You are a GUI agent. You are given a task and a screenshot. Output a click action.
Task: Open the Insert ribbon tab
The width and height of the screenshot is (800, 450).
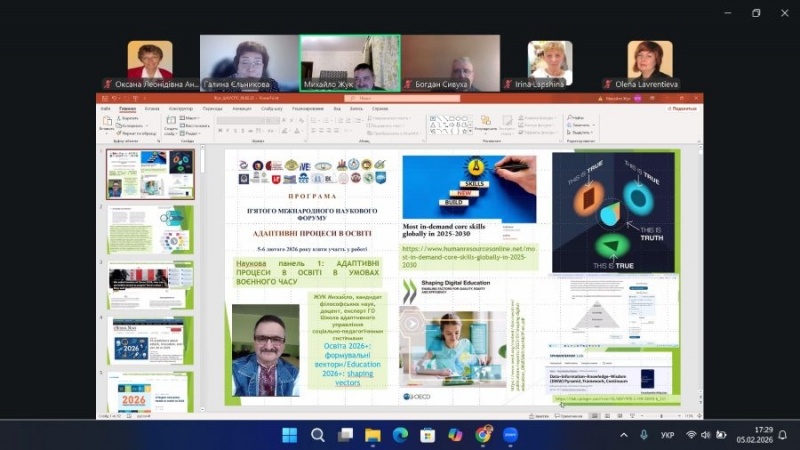point(152,109)
